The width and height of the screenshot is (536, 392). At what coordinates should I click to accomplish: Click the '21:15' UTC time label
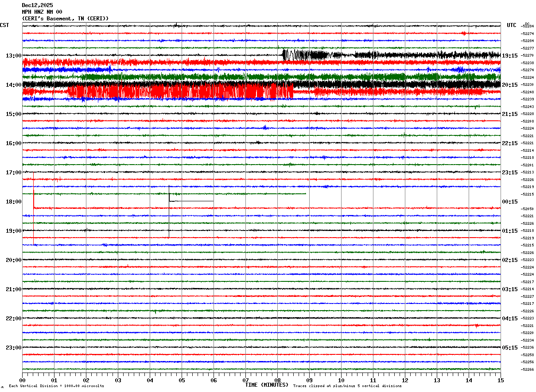click(x=510, y=114)
